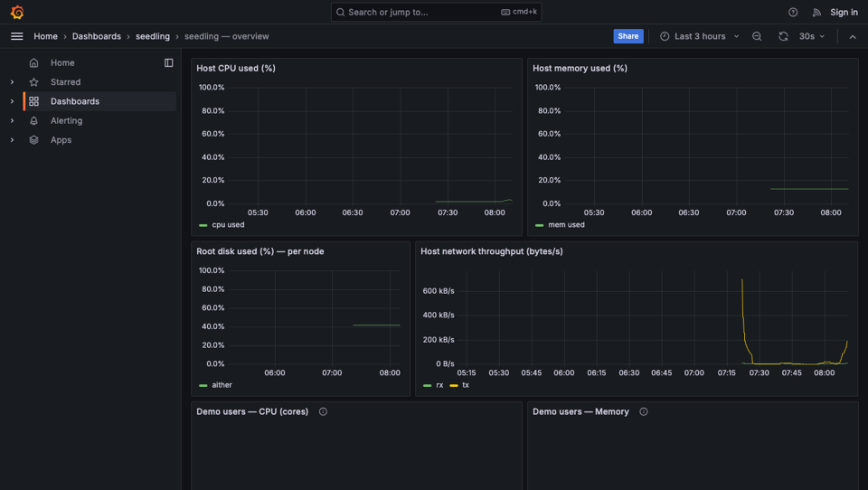The width and height of the screenshot is (868, 490).
Task: Go to Home breadcrumb
Action: (x=45, y=36)
